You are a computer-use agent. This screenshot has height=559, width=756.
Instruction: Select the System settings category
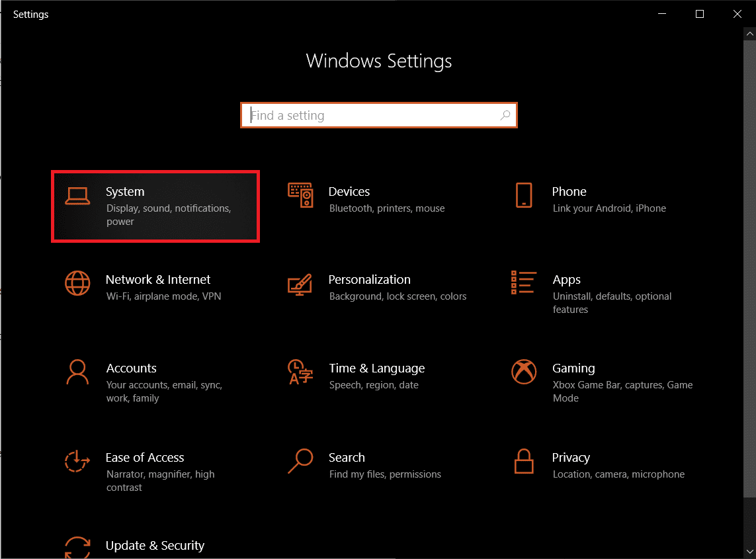(155, 206)
